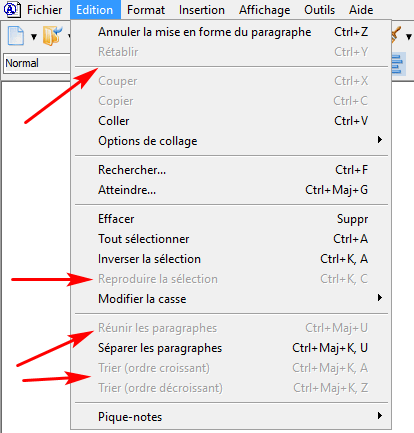Click the brush icon in toolbar
The width and height of the screenshot is (414, 433).
396,35
